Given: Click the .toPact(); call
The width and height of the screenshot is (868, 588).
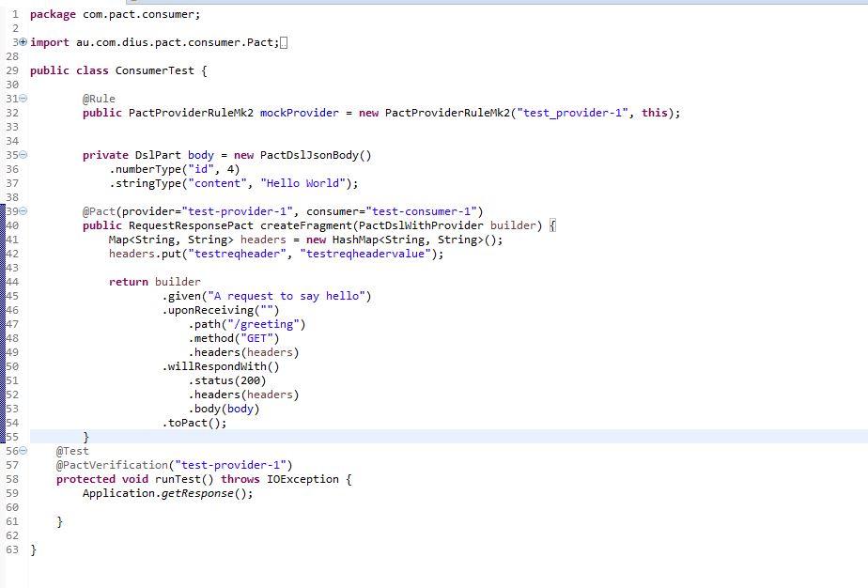Looking at the screenshot, I should coord(194,423).
